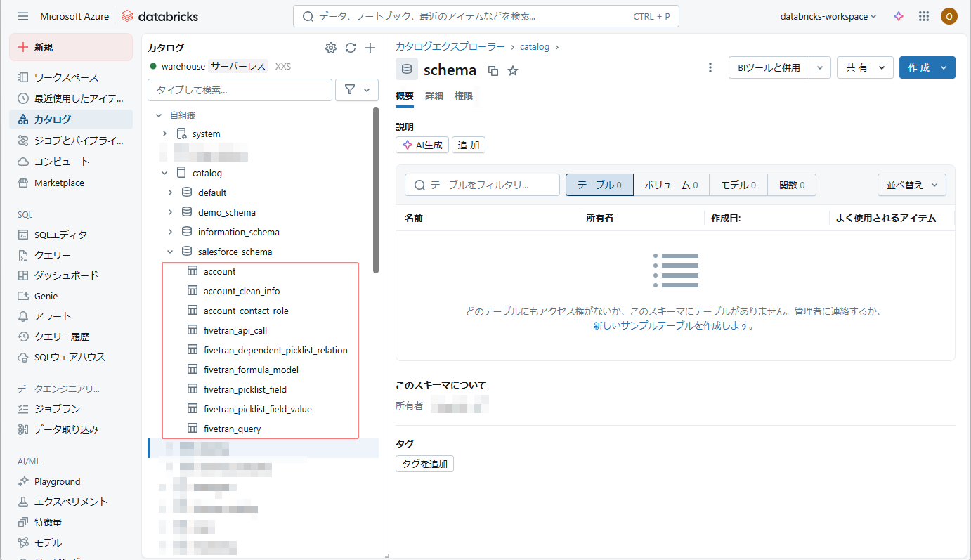Open the schema kebab options menu
This screenshot has height=560, width=971.
(710, 67)
